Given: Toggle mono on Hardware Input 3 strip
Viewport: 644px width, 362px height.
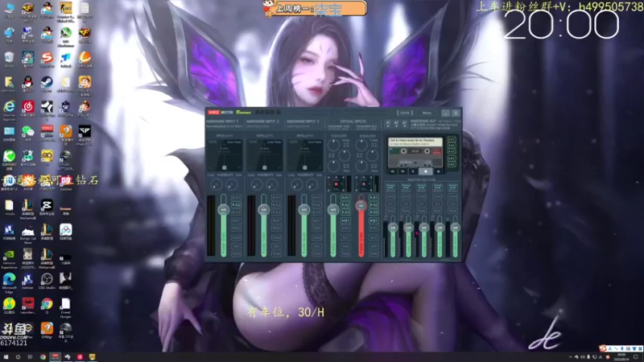Looking at the screenshot, I should (316, 237).
